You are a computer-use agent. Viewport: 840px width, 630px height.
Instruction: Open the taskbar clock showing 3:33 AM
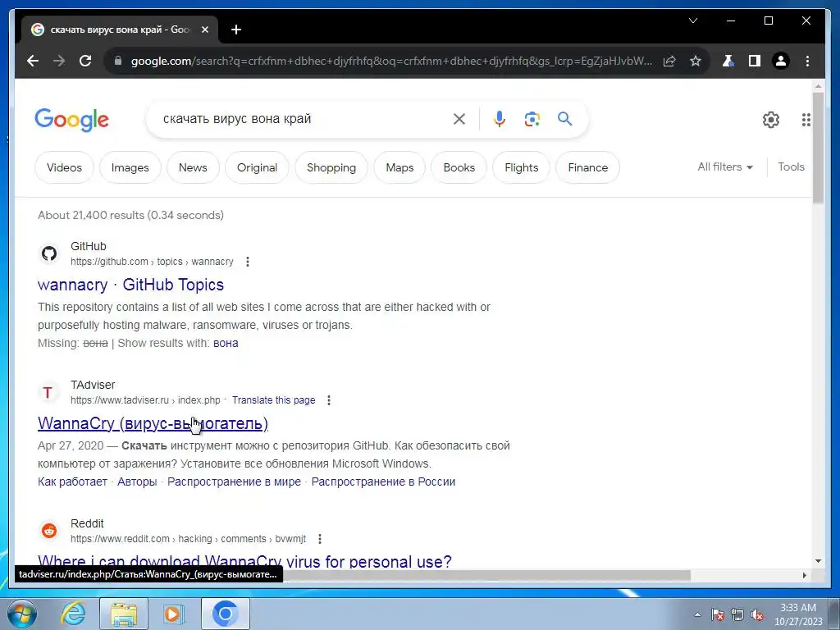pyautogui.click(x=798, y=614)
